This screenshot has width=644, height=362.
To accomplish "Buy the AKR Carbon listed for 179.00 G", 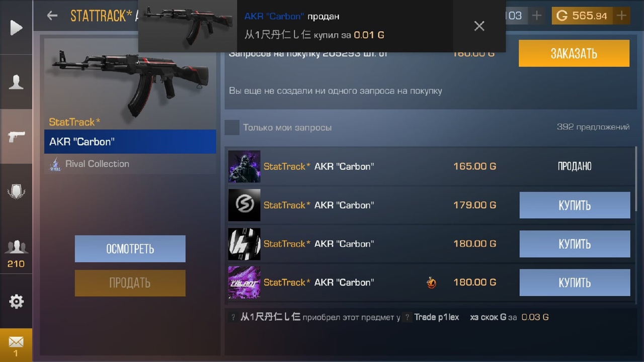I will pos(575,205).
